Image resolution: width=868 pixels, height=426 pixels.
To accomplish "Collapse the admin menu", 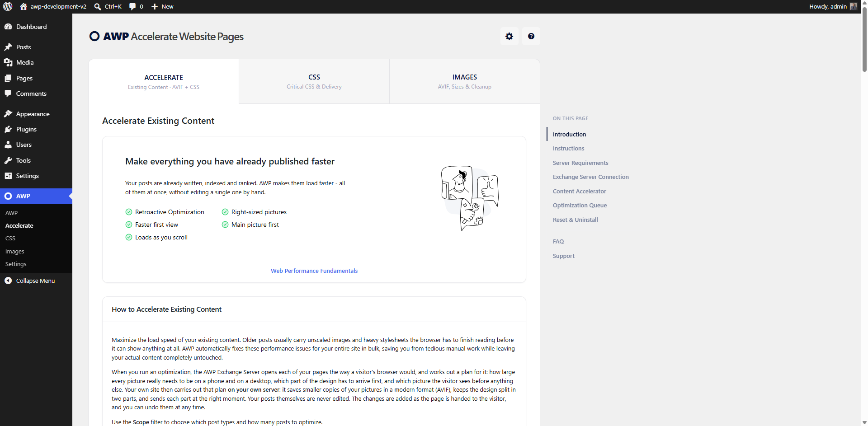I will tap(36, 281).
